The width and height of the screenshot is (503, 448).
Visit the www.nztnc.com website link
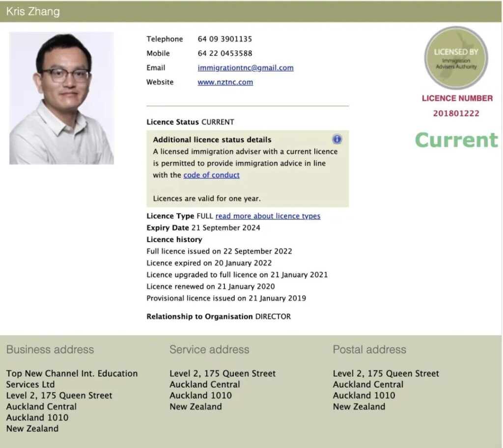[225, 82]
